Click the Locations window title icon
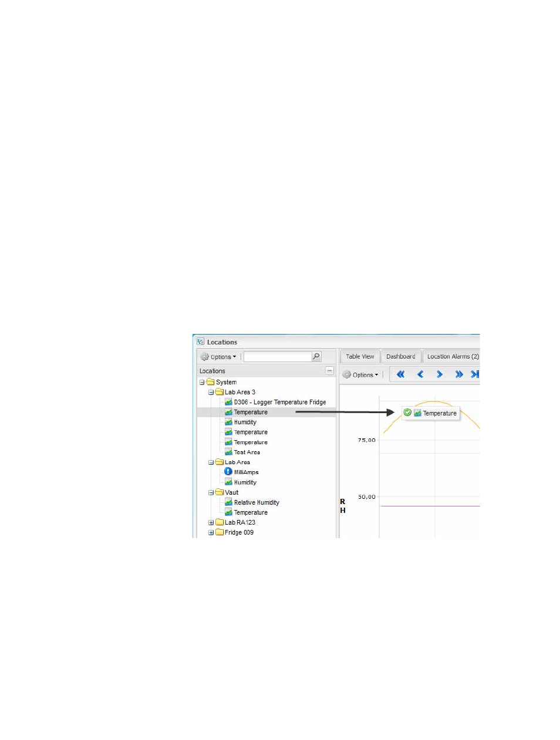Image resolution: width=560 pixels, height=740 pixels. coord(201,342)
